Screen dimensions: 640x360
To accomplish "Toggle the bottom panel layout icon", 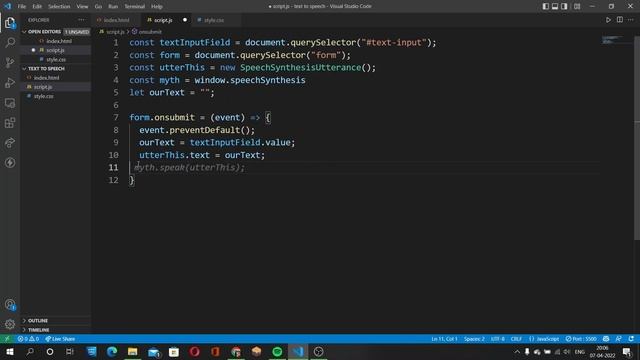I will point(555,6).
